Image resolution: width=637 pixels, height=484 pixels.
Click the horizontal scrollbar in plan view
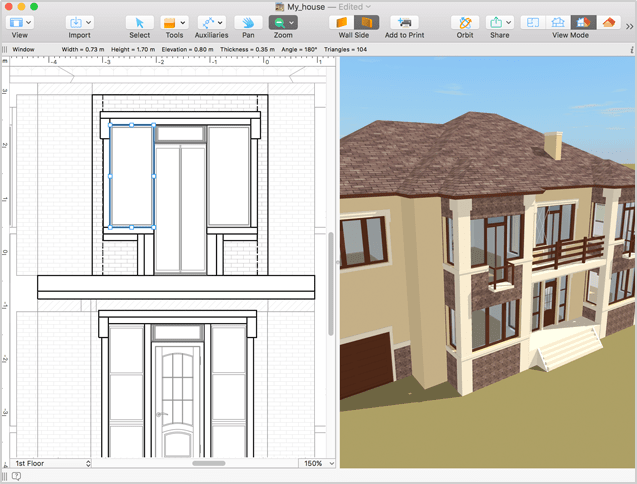(208, 464)
